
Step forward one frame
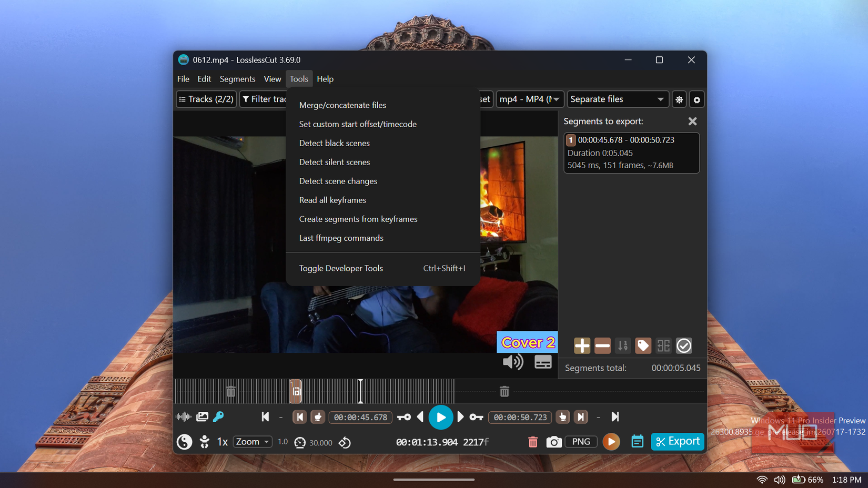point(461,417)
